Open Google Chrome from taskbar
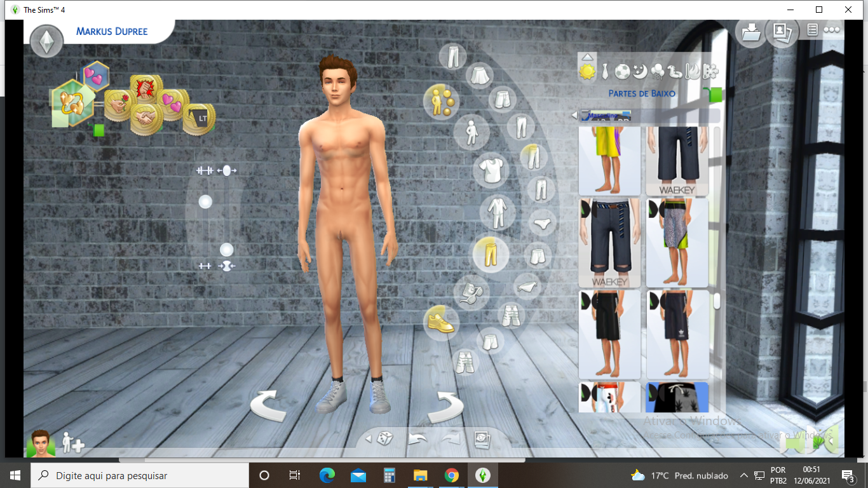 point(452,475)
